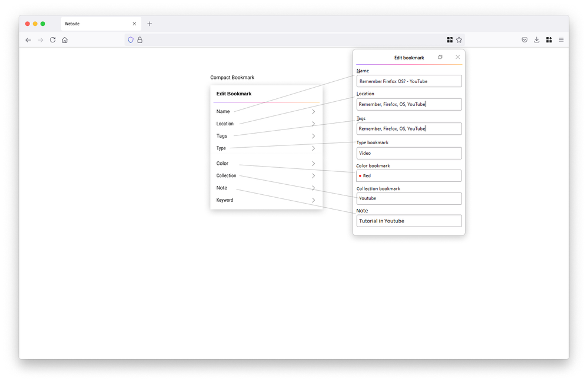588x382 pixels.
Task: Click the Pocket save icon
Action: tap(524, 40)
